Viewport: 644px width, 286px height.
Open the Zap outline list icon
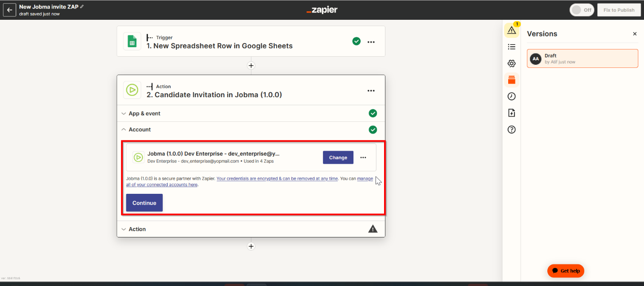511,47
